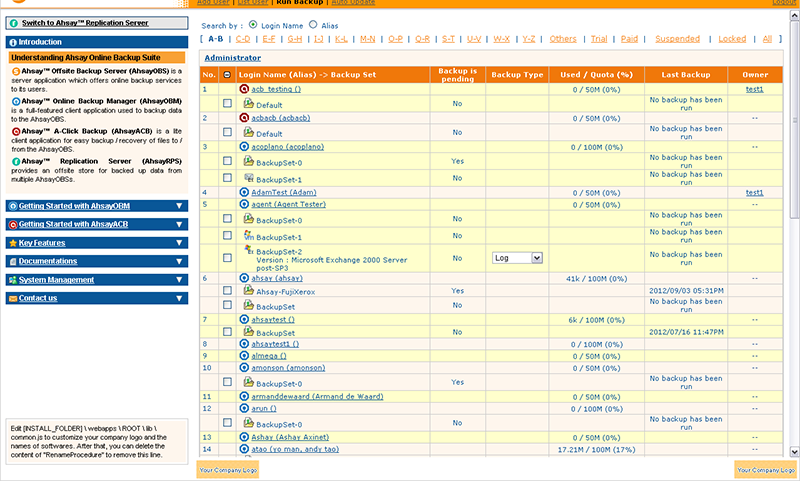Expand the Documentations section arrow
The width and height of the screenshot is (800, 481).
[179, 261]
